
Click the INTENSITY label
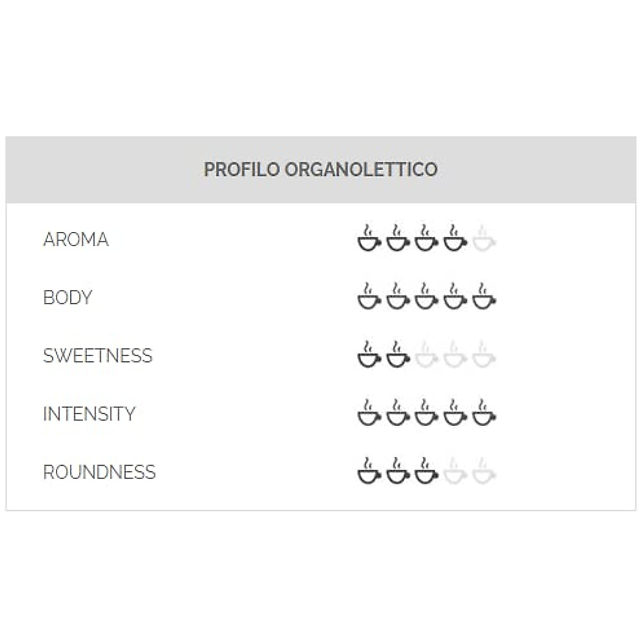point(89,414)
